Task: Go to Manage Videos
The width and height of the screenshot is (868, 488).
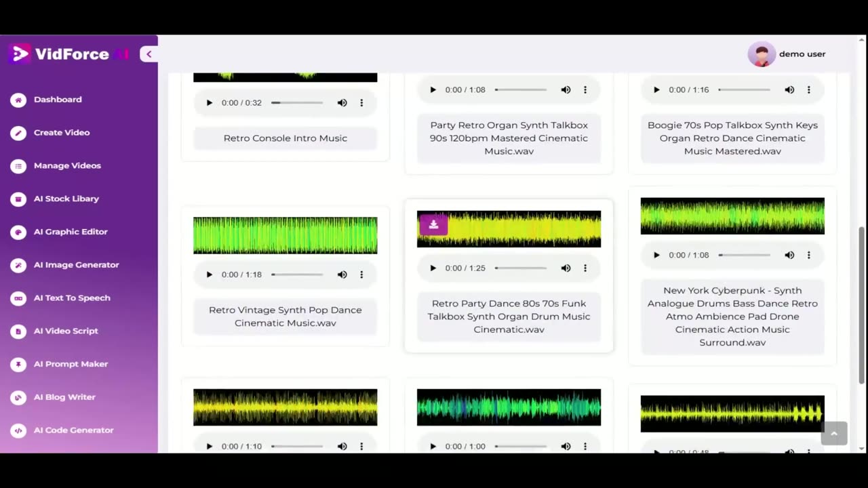Action: [x=67, y=166]
